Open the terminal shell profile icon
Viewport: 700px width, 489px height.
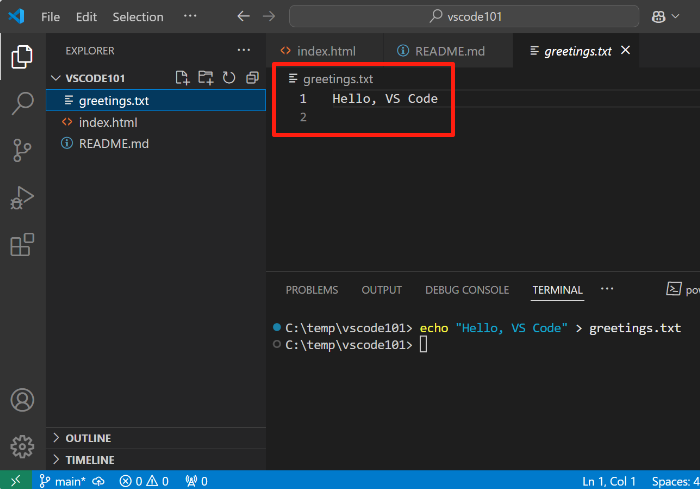(x=673, y=289)
